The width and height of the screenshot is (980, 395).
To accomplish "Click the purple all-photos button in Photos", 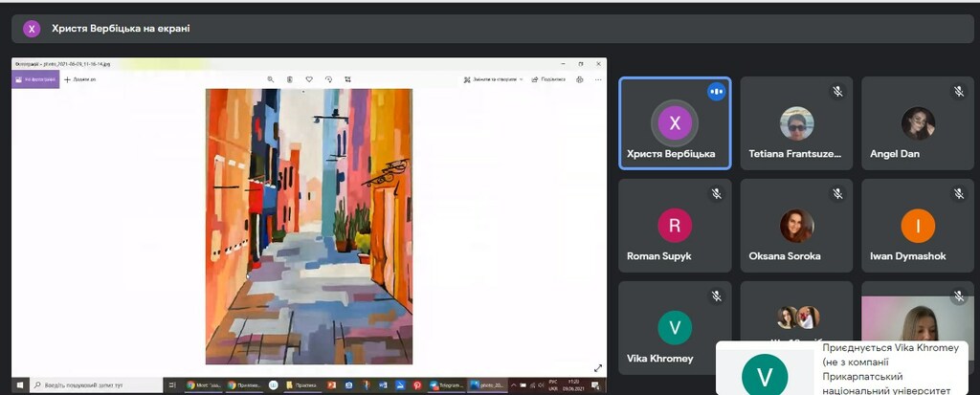I will [35, 79].
